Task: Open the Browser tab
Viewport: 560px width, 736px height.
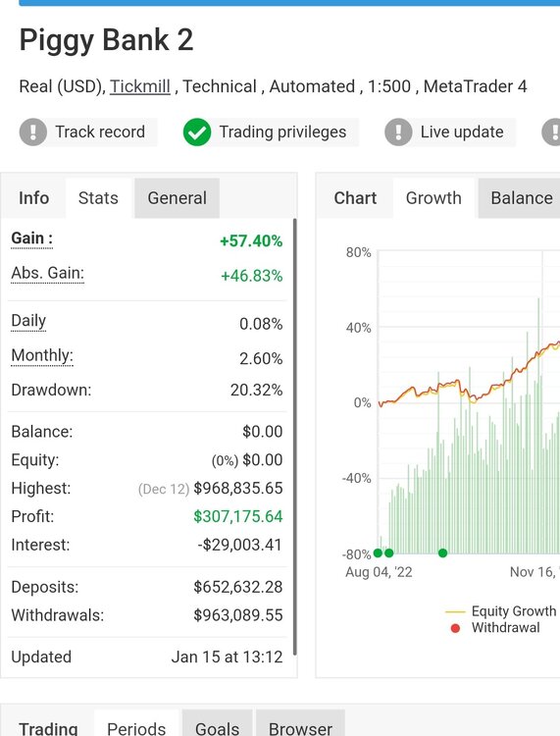Action: pyautogui.click(x=300, y=723)
